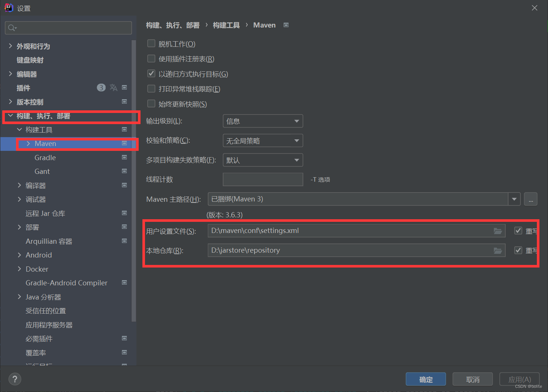Expand the Maven tree node

click(x=28, y=143)
